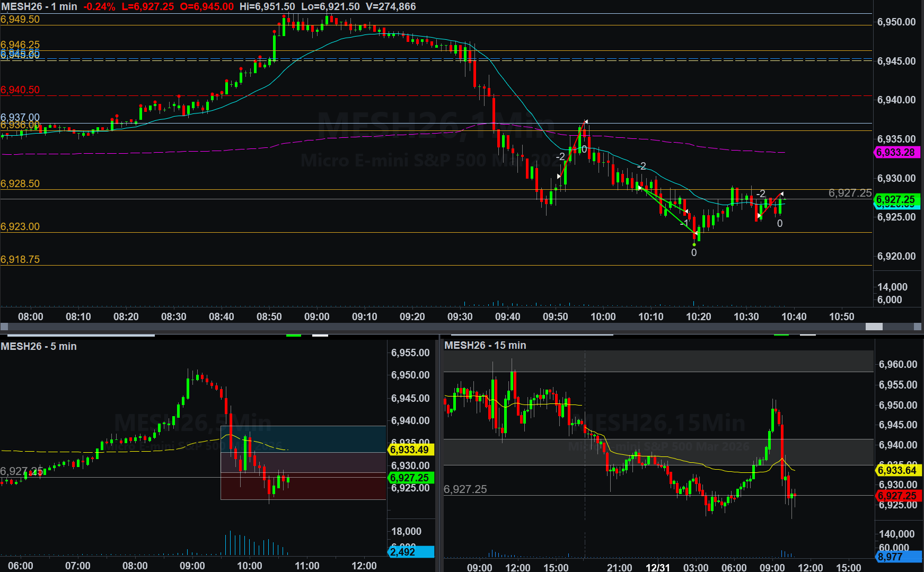Click the 6,918.75 orange level label
The width and height of the screenshot is (924, 572).
[x=20, y=260]
